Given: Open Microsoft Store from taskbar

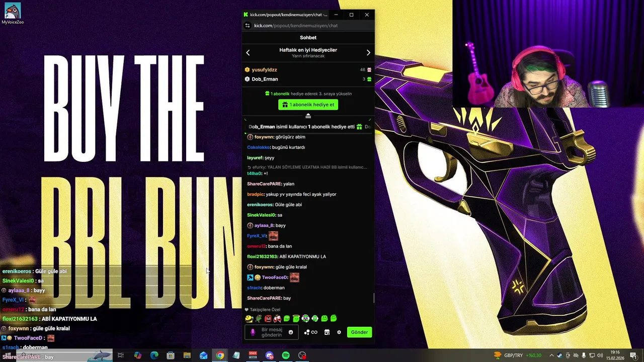Looking at the screenshot, I should (171, 355).
